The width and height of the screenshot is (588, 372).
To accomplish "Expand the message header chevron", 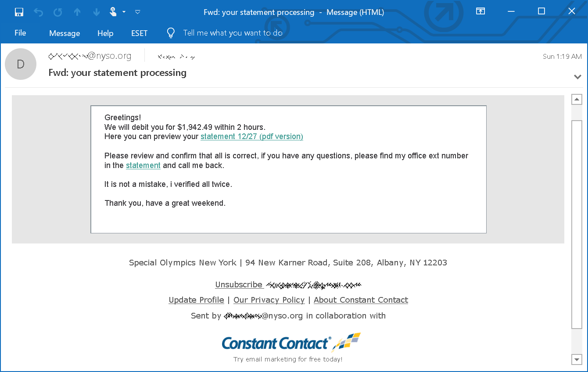I will (x=577, y=77).
